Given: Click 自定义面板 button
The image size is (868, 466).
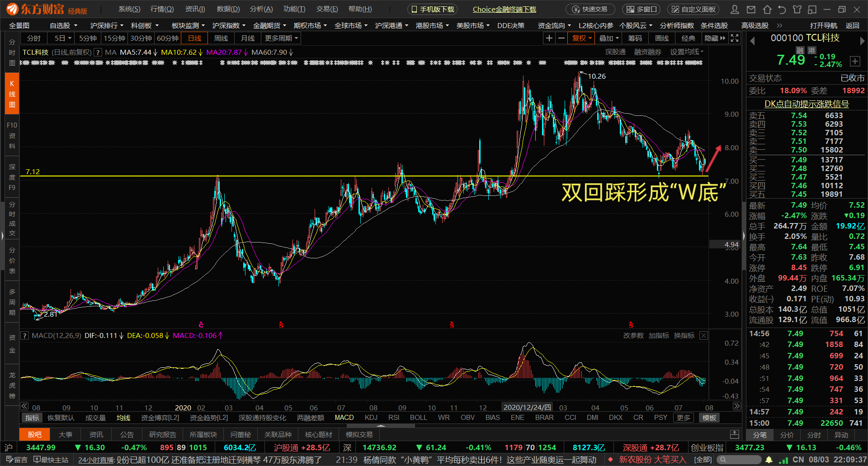Looking at the screenshot, I should (694, 9).
